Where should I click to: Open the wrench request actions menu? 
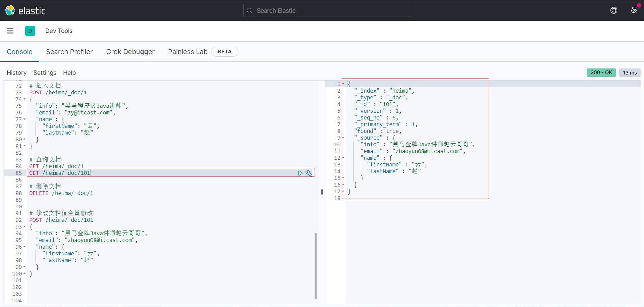[309, 173]
